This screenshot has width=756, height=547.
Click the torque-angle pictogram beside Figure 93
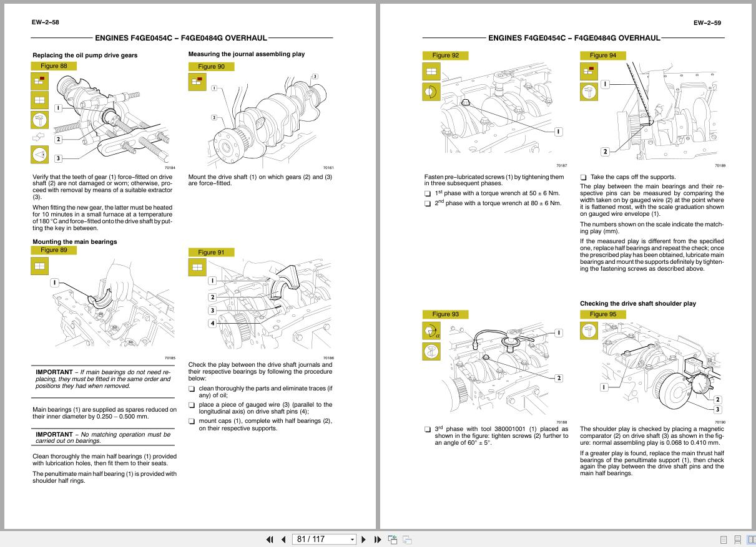[431, 331]
